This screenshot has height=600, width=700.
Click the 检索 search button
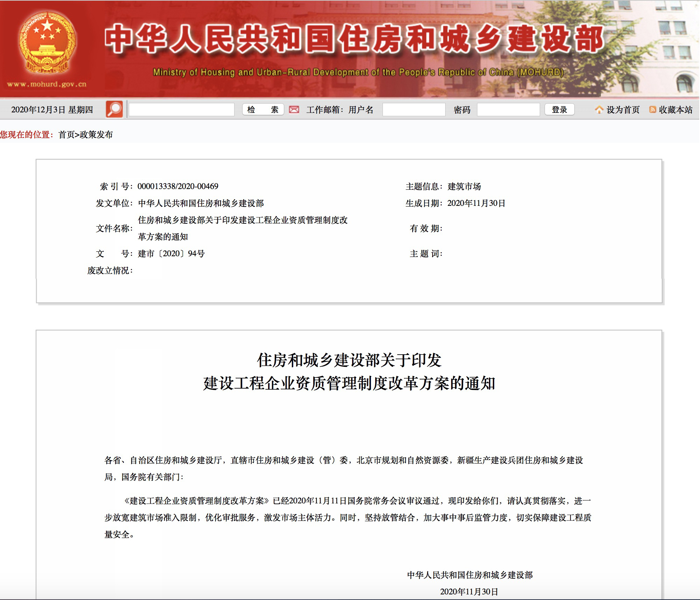(263, 110)
